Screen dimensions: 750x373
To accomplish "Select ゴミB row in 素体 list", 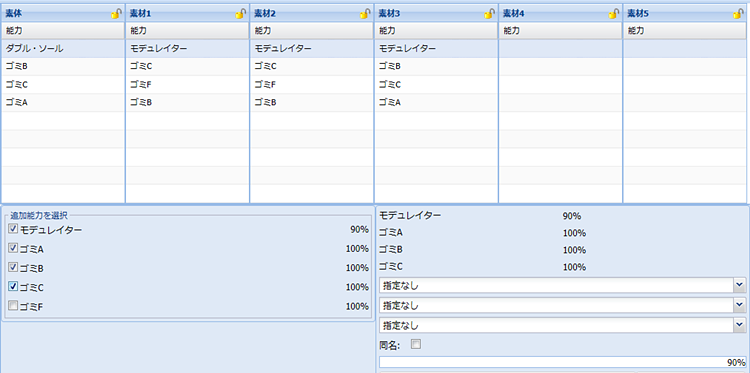I will point(63,66).
